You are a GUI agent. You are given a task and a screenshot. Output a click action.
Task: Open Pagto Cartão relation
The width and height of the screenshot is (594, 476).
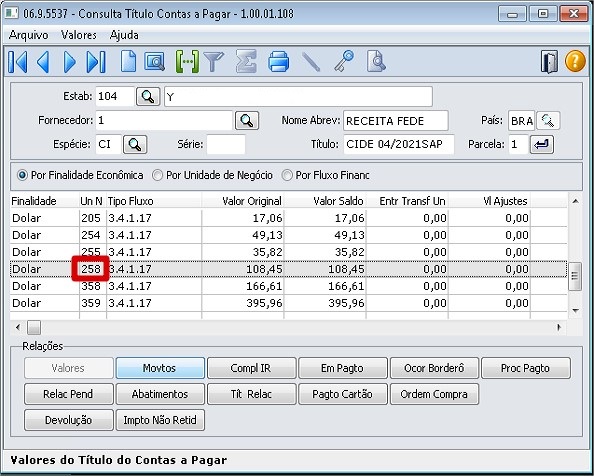(343, 394)
